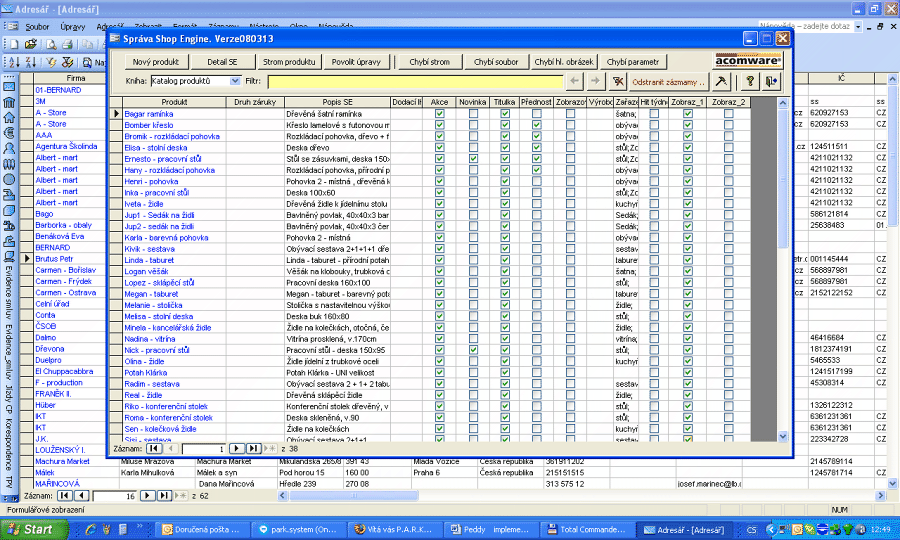Open the Soubor menu
Viewport: 900px width, 540px height.
37,26
